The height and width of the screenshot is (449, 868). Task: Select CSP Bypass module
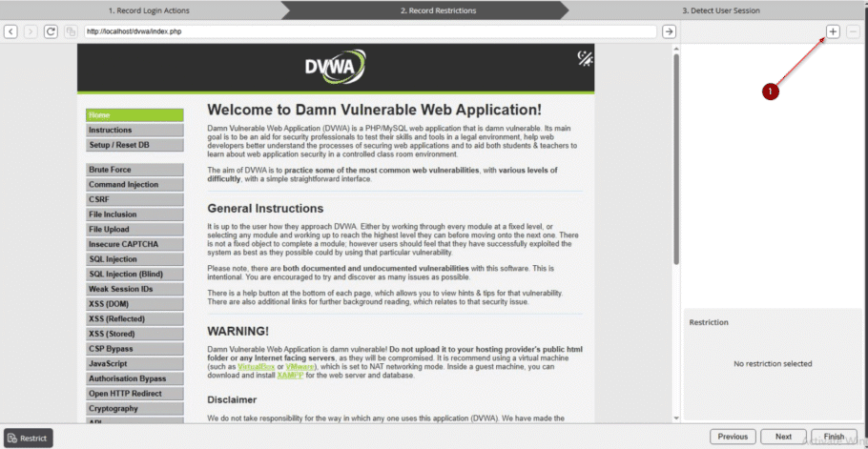click(x=134, y=349)
